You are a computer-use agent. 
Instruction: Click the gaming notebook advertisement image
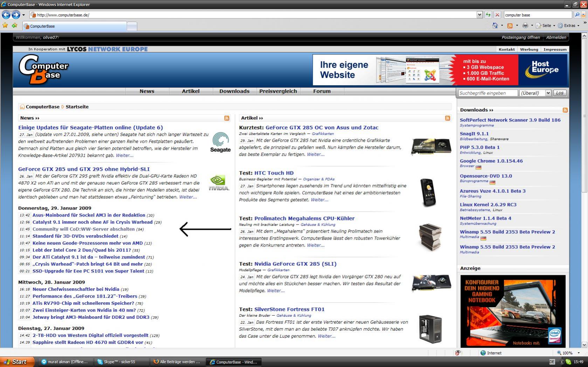point(513,311)
